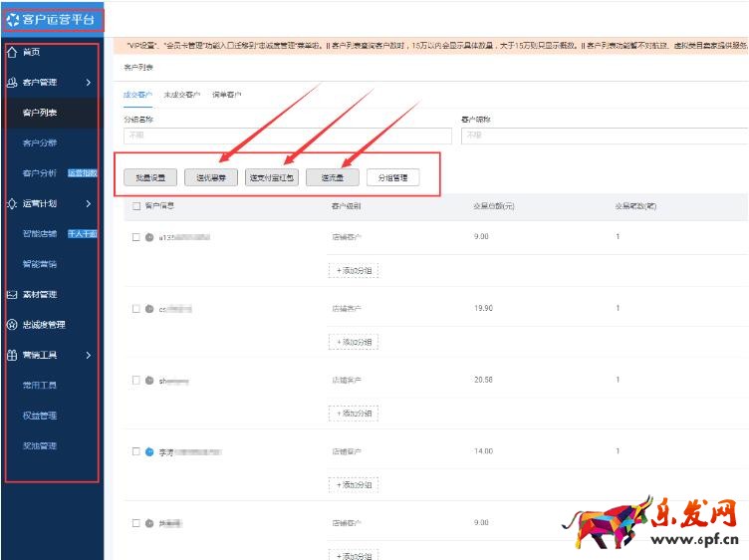Toggle the 营销工具 section chevron
749x560 pixels.
tap(89, 355)
